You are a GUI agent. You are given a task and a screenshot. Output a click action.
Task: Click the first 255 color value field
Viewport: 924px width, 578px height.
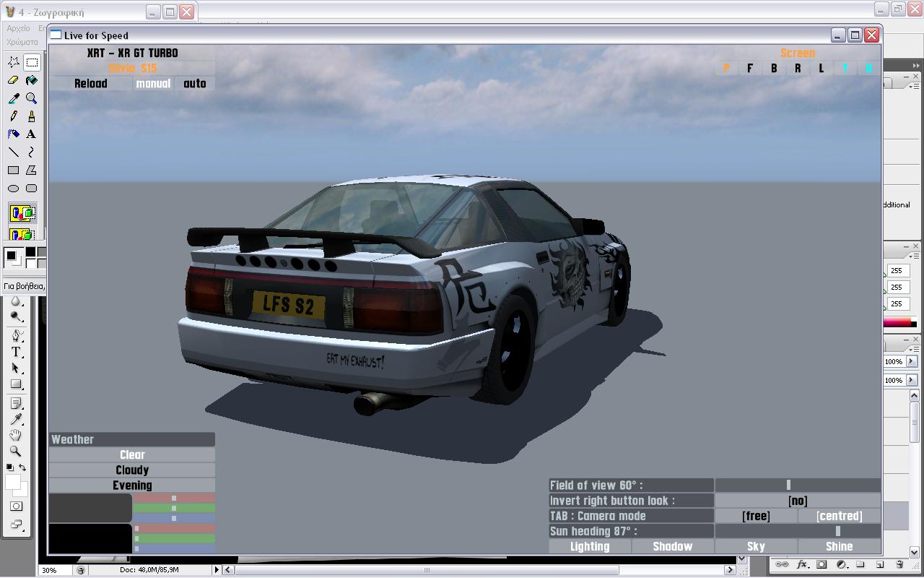(897, 271)
